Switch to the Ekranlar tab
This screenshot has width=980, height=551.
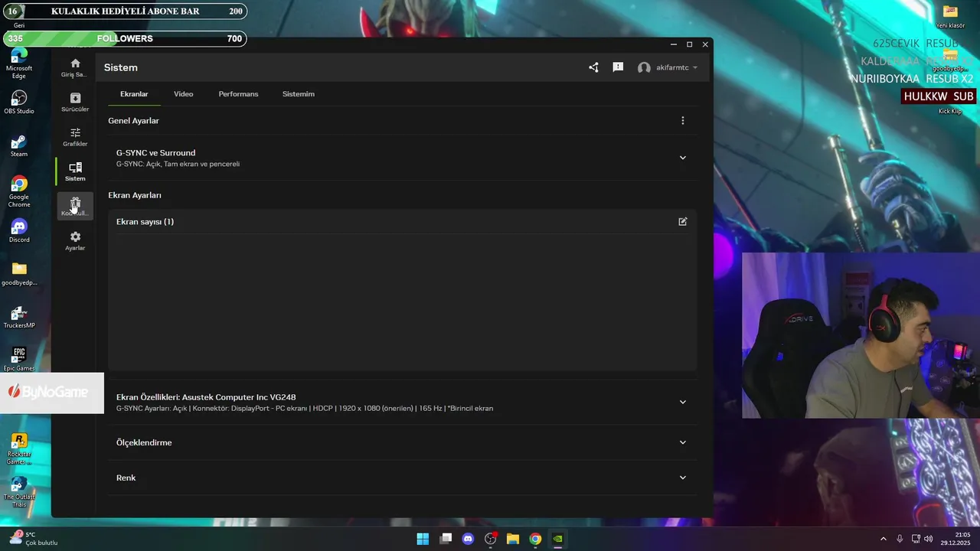(134, 94)
